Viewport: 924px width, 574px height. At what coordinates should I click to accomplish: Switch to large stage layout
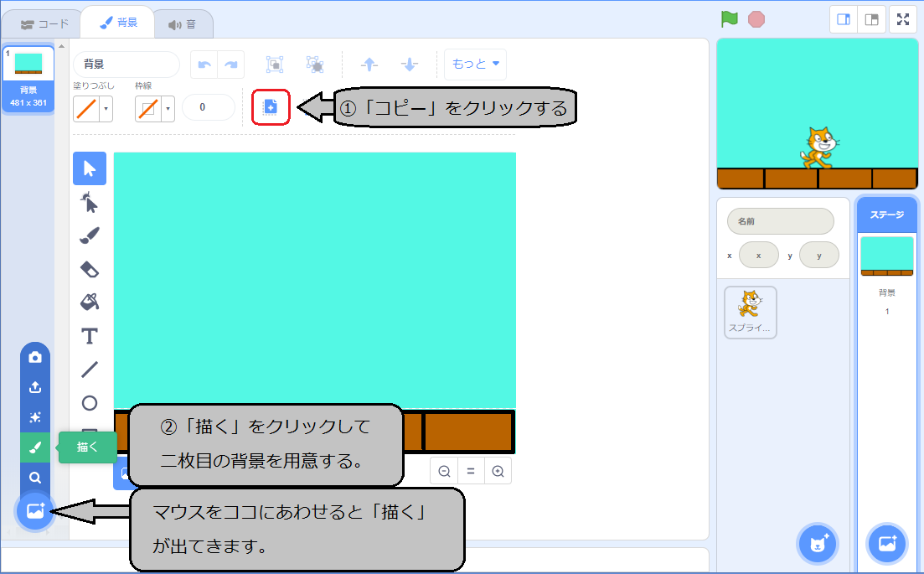(871, 19)
